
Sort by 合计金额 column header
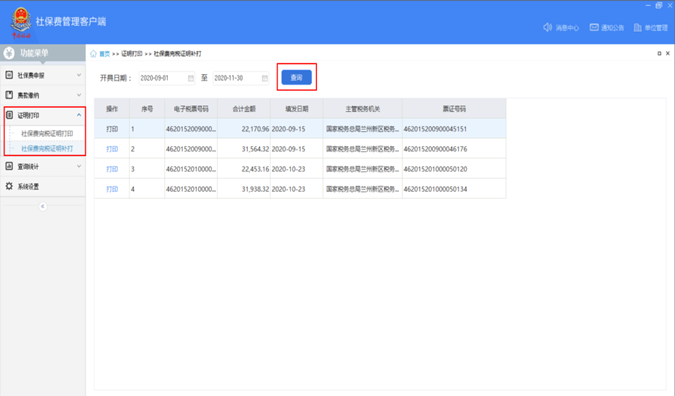[244, 109]
